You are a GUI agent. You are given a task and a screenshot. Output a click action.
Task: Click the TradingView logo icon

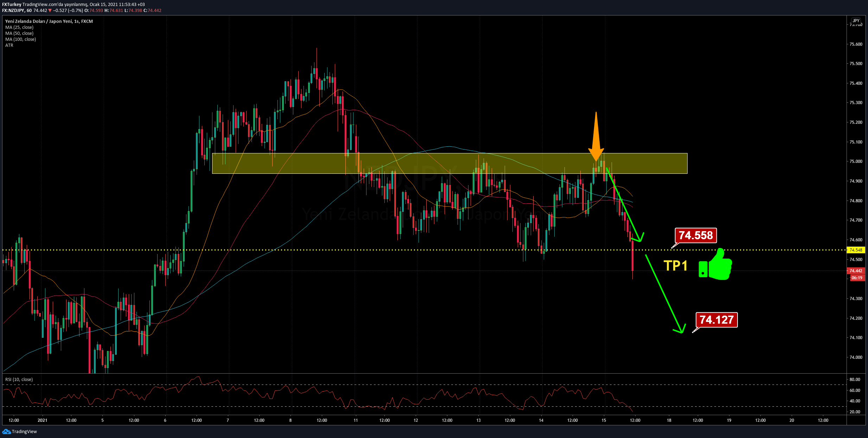(x=6, y=431)
